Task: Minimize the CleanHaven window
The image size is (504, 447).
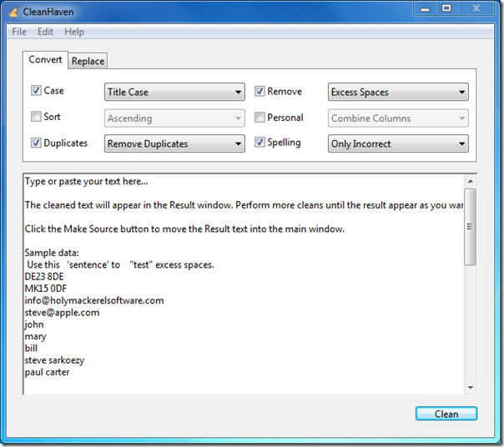Action: (424, 8)
